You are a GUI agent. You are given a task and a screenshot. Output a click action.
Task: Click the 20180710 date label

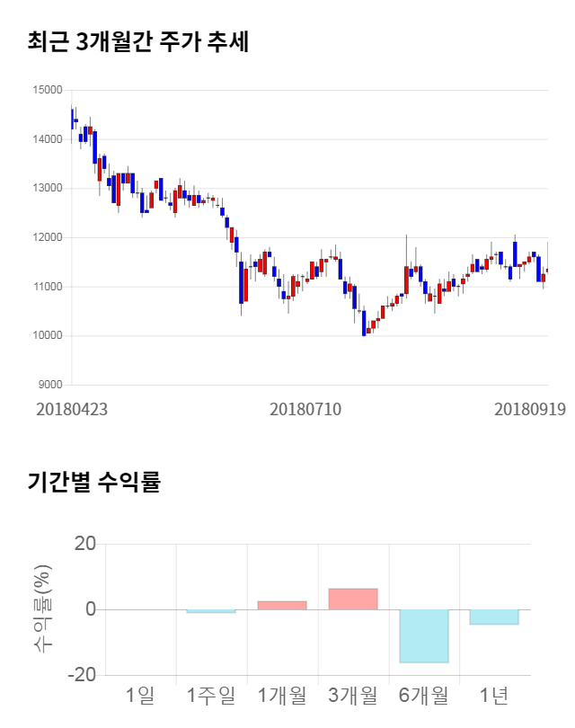(x=305, y=409)
